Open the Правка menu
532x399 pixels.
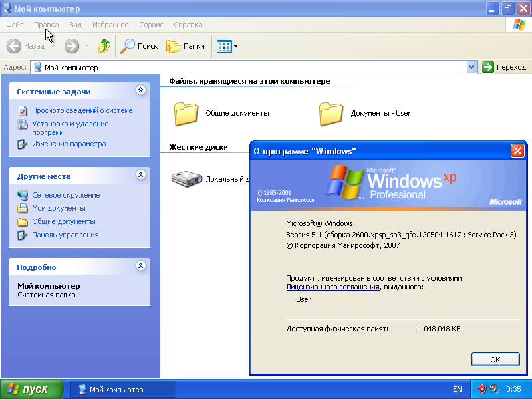tap(46, 25)
